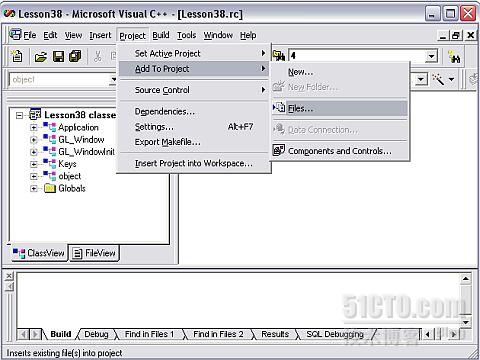The width and height of the screenshot is (480, 360).
Task: Click output pane scroll up arrow
Action: tap(466, 278)
